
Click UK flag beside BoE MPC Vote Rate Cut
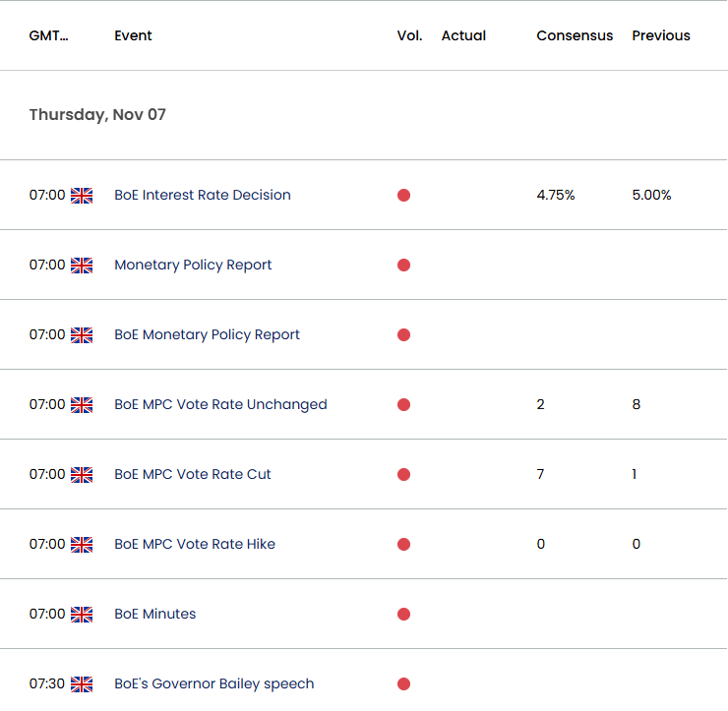(82, 475)
